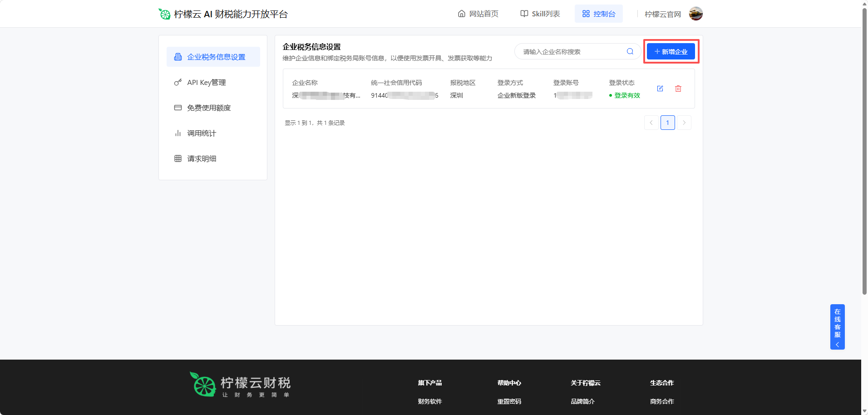868x415 pixels.
Task: Open footer 重置密码 link
Action: (x=509, y=401)
